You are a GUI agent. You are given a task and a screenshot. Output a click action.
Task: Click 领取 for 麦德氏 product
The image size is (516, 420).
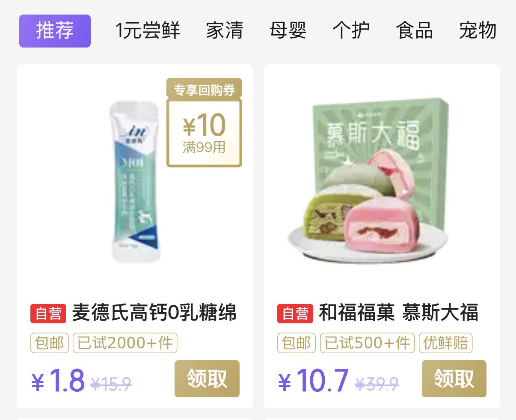(207, 379)
